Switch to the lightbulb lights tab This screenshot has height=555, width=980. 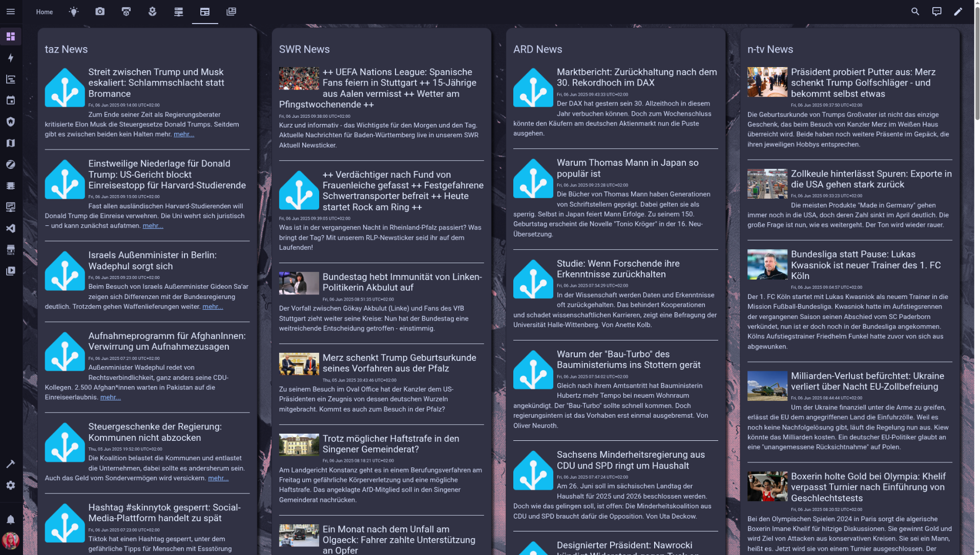(74, 12)
